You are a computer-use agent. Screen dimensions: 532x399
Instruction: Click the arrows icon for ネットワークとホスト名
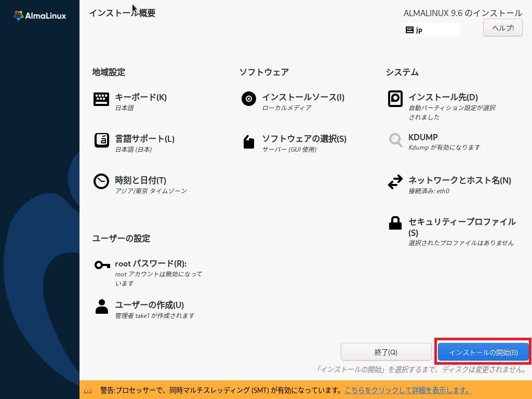(x=395, y=182)
